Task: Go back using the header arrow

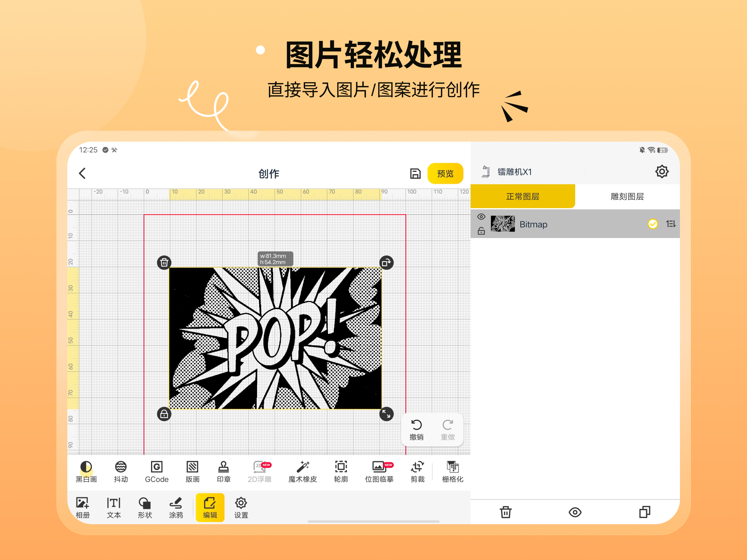Action: [x=83, y=173]
